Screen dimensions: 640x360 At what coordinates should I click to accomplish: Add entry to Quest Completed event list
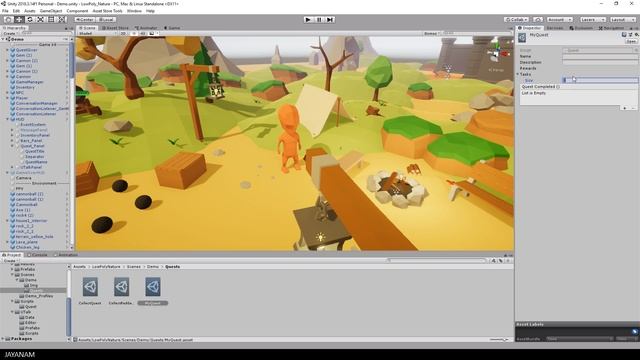coord(624,108)
